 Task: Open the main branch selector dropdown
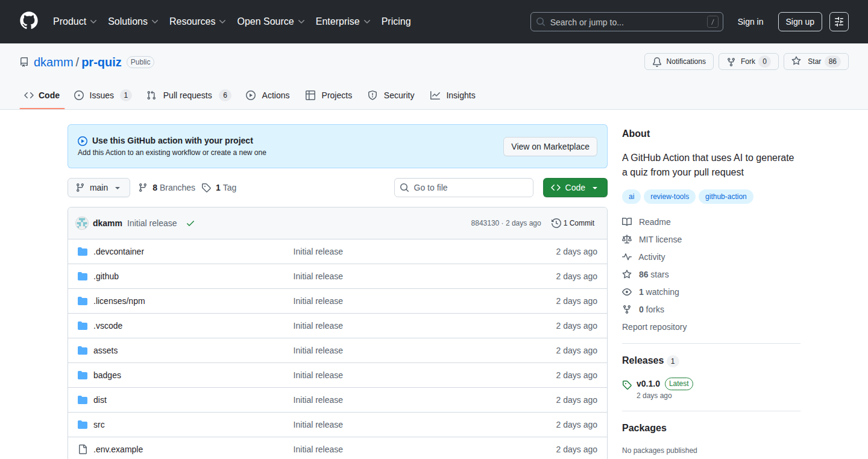[98, 188]
